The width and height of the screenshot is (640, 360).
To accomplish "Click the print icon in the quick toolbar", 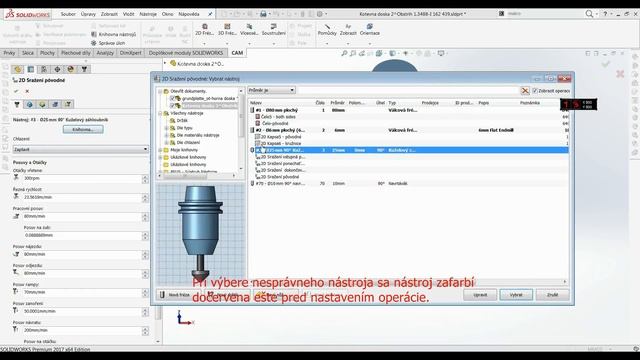I will (x=263, y=14).
